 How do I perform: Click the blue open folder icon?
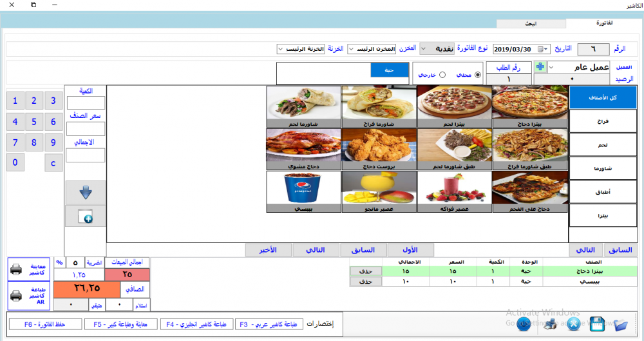point(621,324)
